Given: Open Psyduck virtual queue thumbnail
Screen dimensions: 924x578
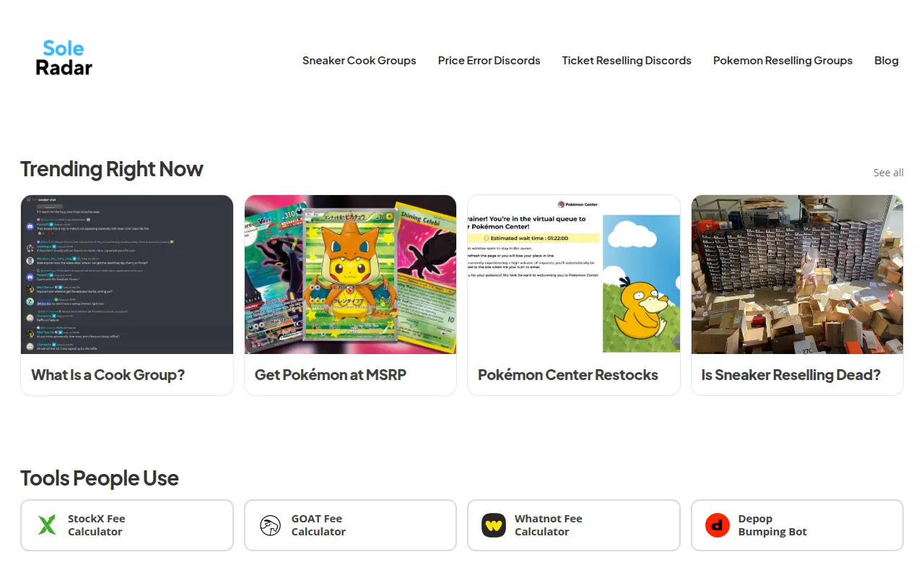Looking at the screenshot, I should [x=574, y=275].
